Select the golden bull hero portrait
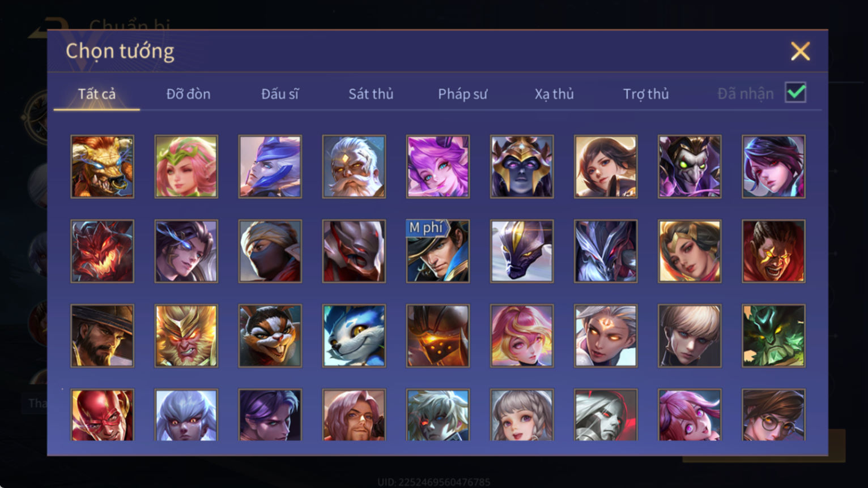This screenshot has width=868, height=488. [103, 166]
